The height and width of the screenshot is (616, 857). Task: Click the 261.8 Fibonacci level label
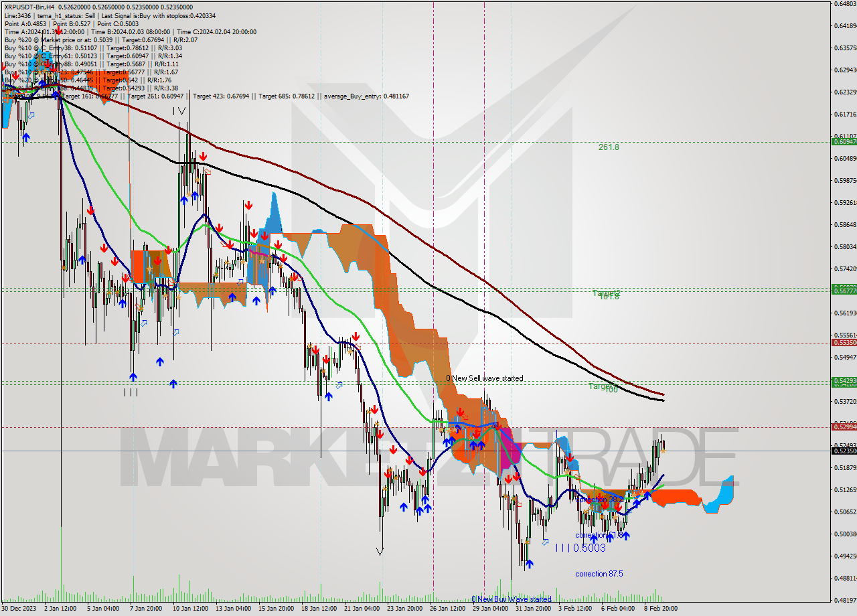609,147
